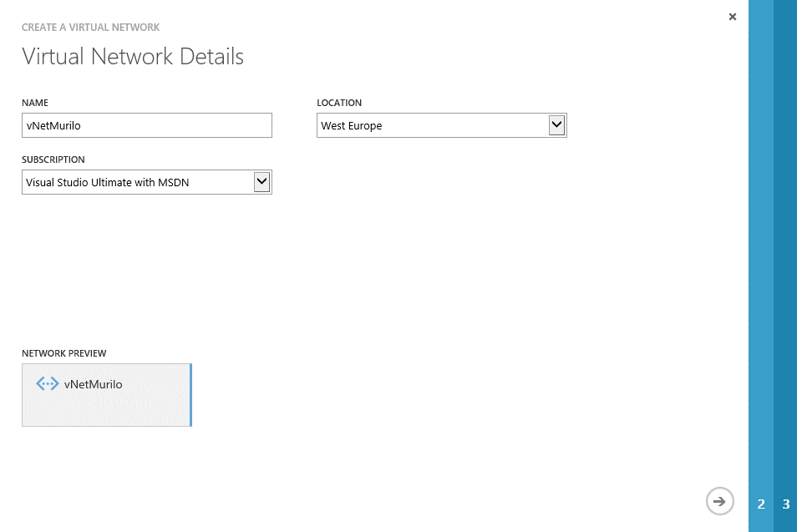Image resolution: width=797 pixels, height=532 pixels.
Task: Focus the Name field containing vNetMurilo
Action: [x=147, y=126]
